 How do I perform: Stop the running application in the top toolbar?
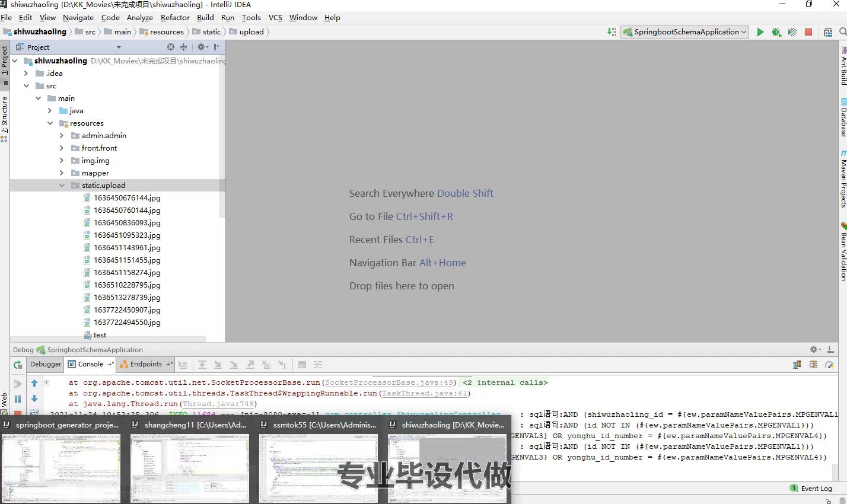[x=808, y=32]
